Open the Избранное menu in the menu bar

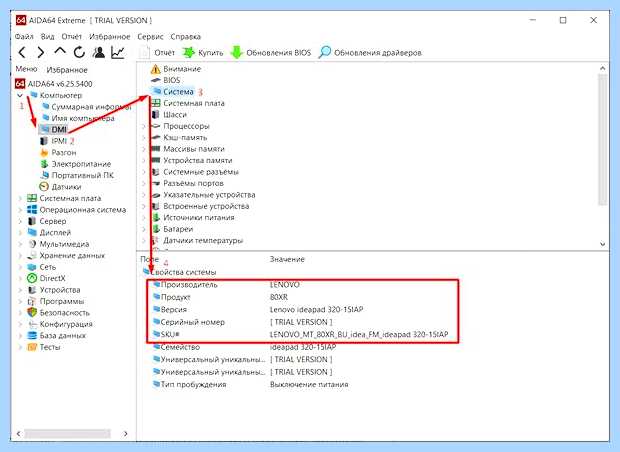[x=110, y=36]
